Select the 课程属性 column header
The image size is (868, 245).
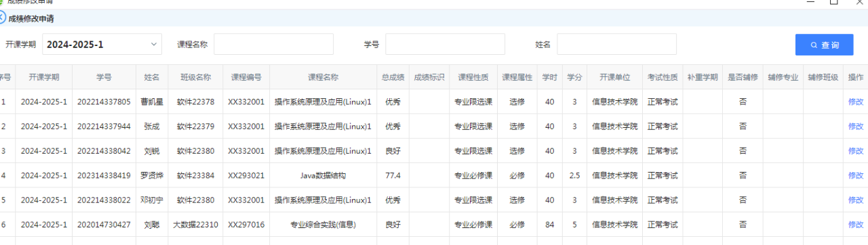[x=517, y=77]
